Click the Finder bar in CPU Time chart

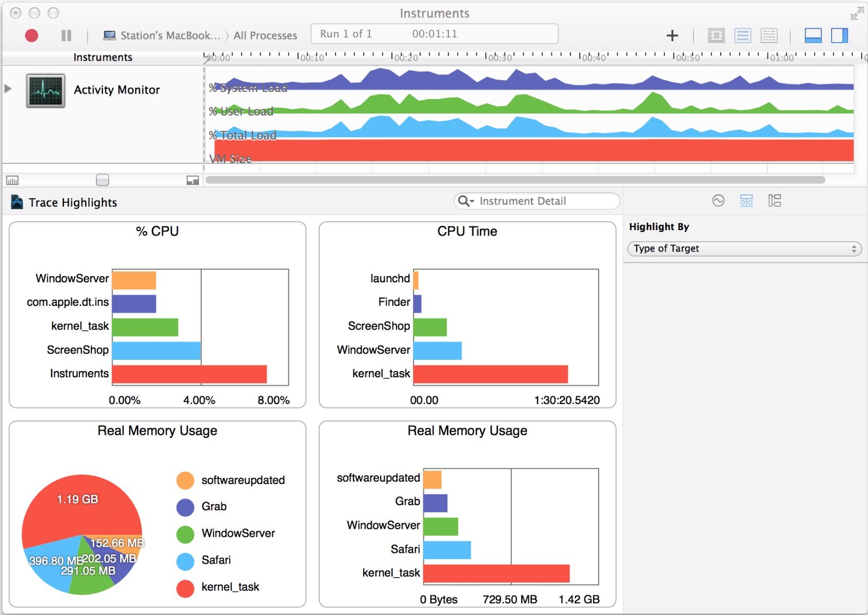point(418,303)
